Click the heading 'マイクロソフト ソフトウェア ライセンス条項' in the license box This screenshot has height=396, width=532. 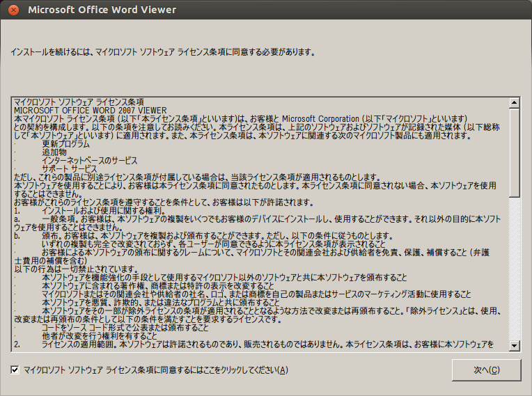pyautogui.click(x=79, y=102)
